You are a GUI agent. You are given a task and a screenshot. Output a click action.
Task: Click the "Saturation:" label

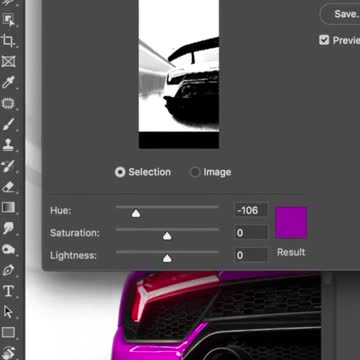pyautogui.click(x=75, y=233)
